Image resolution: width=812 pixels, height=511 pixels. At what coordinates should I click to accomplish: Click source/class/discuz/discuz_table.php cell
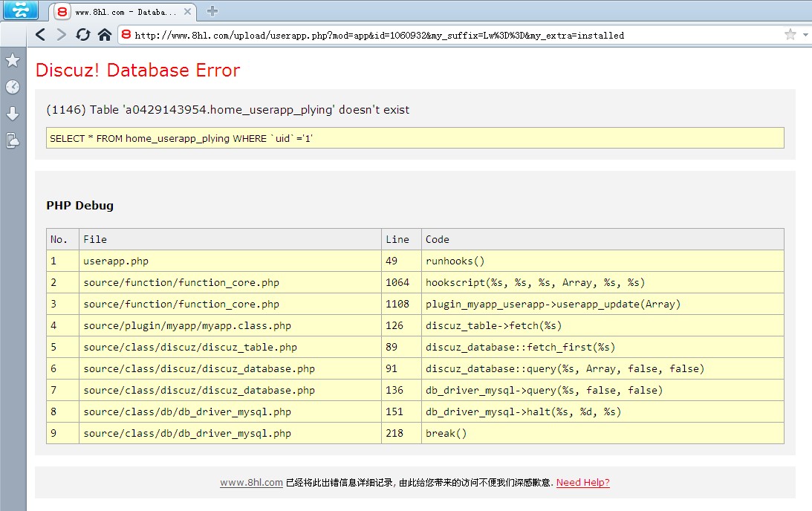point(230,348)
